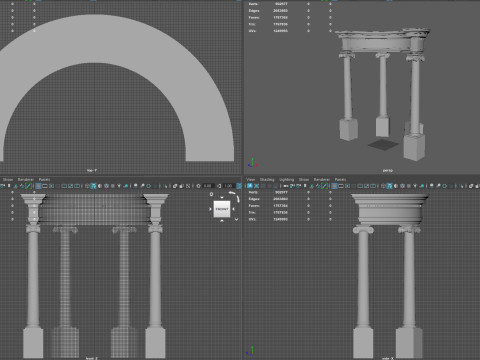Image resolution: width=480 pixels, height=360 pixels.
Task: Toggle Use Default Material in side view
Action: point(396,186)
